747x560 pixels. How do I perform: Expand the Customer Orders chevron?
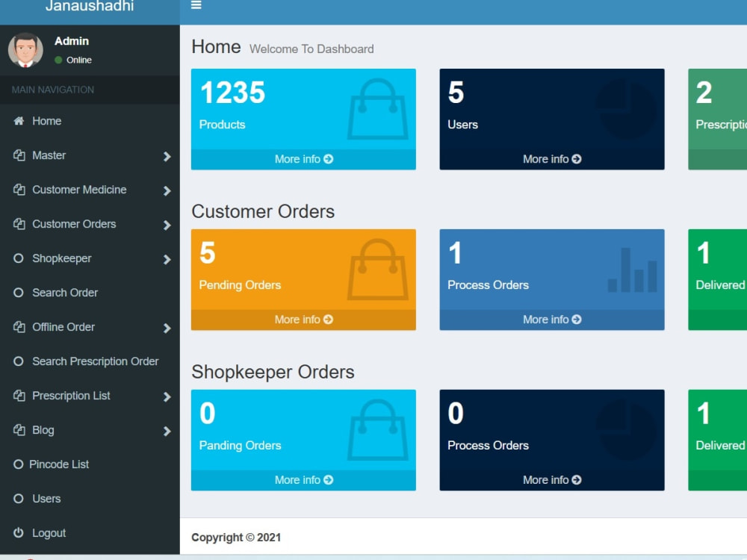167,225
